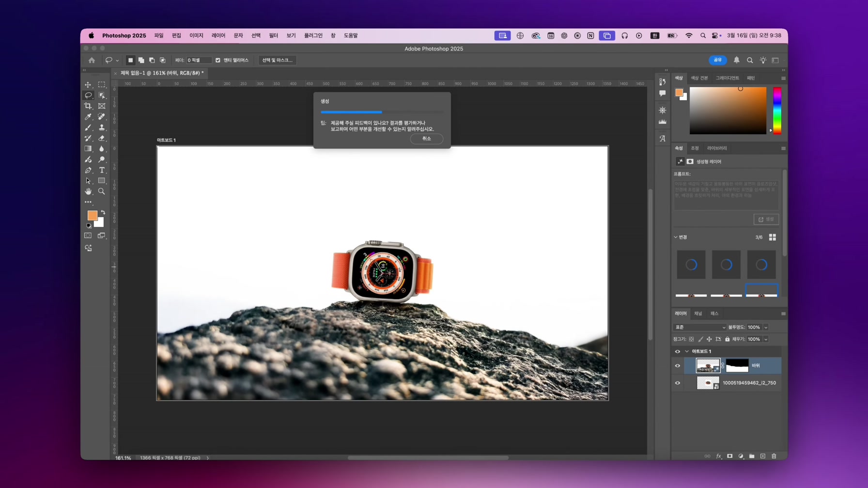Click the blue 공유 share button
Viewport: 868px width, 488px height.
717,60
